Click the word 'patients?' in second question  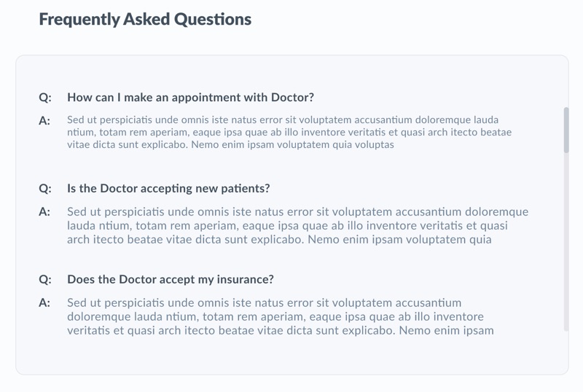tap(246, 189)
